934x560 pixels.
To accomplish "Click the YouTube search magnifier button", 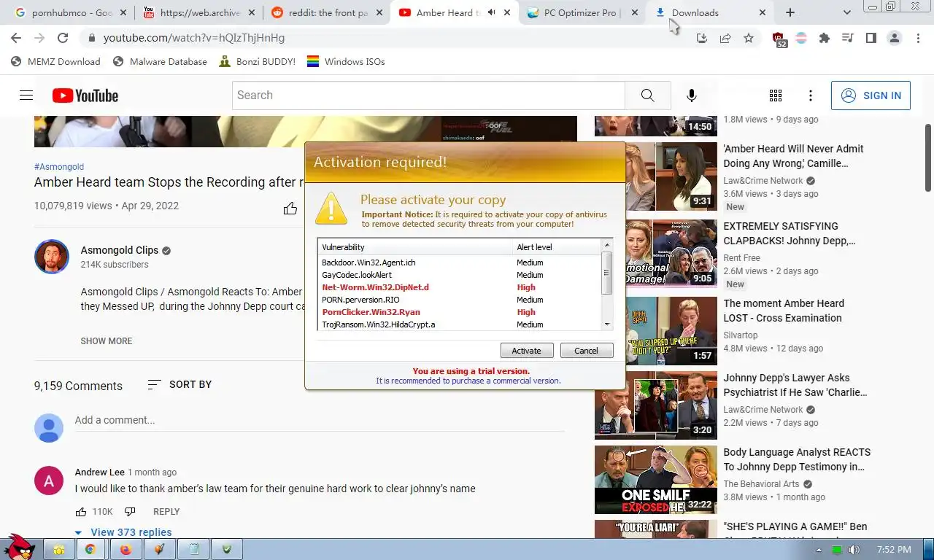I will tap(648, 96).
